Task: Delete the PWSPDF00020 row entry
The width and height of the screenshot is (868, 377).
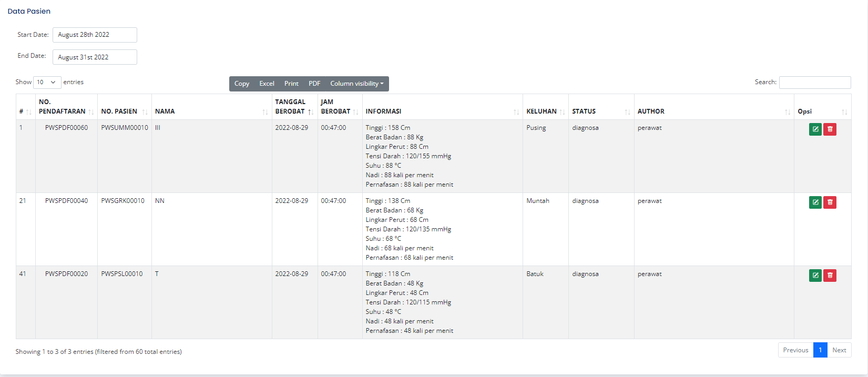Action: pyautogui.click(x=830, y=276)
